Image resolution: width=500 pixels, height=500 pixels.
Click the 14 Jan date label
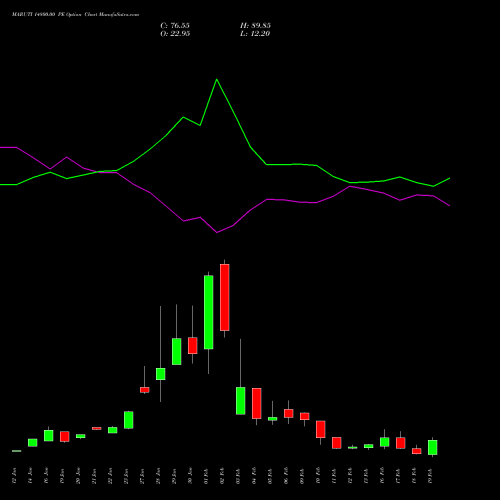30,476
